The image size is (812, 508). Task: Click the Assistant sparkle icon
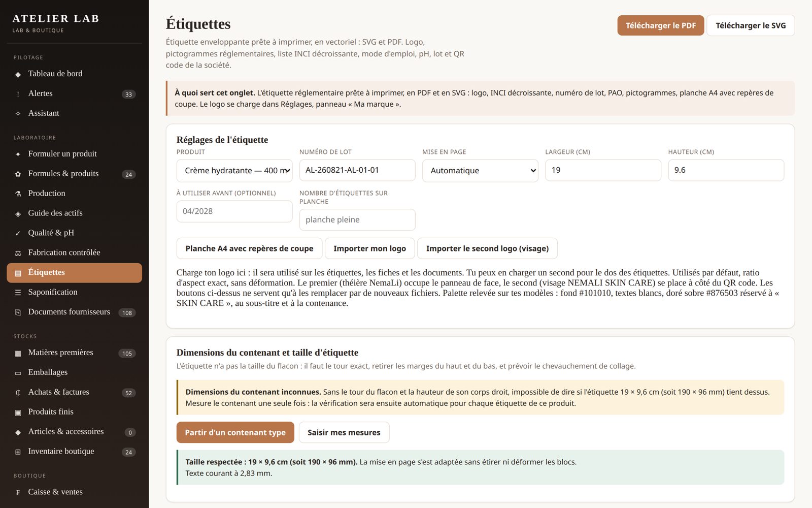18,114
